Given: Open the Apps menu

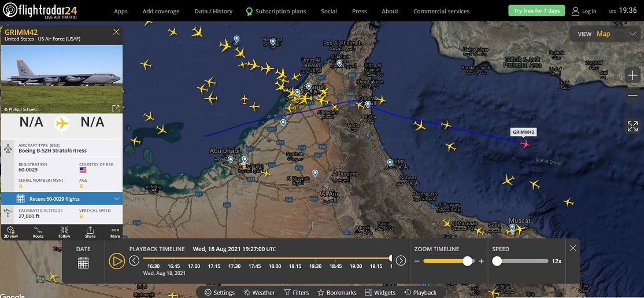Looking at the screenshot, I should click(x=121, y=11).
